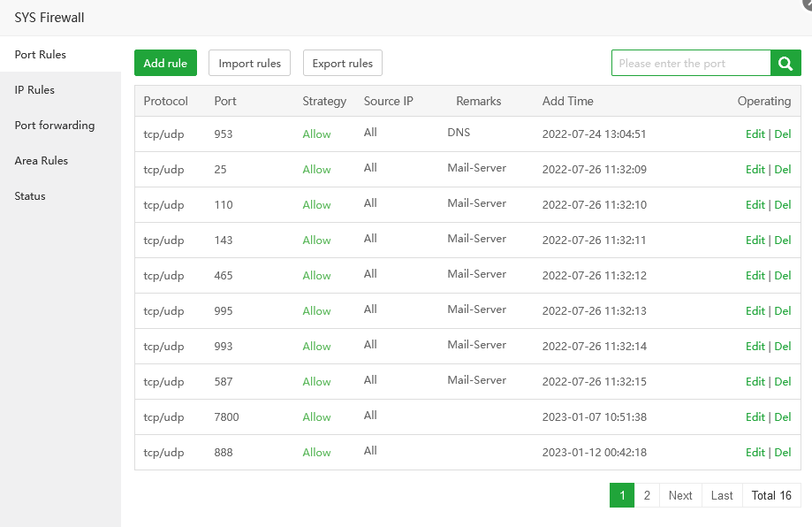Click the Add rule button
The width and height of the screenshot is (812, 527).
tap(165, 63)
